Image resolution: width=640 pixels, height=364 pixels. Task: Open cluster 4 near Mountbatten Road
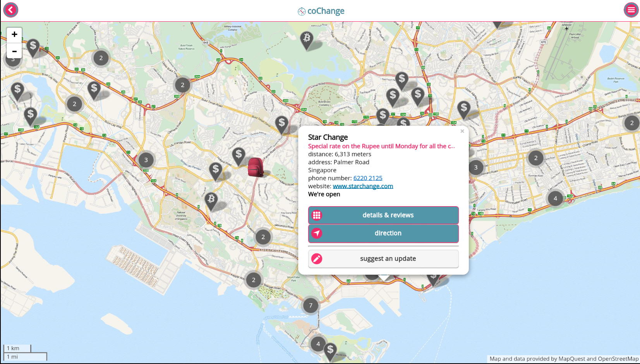point(555,198)
